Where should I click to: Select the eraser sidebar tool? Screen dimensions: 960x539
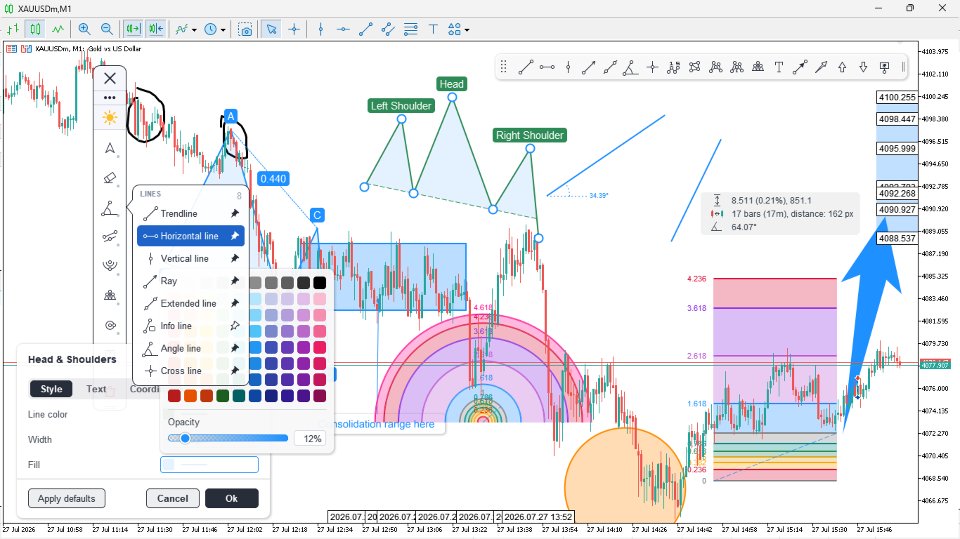[x=110, y=178]
